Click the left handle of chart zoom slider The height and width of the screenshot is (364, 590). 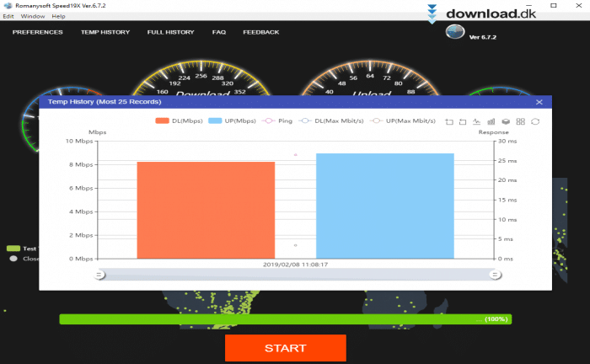click(99, 274)
